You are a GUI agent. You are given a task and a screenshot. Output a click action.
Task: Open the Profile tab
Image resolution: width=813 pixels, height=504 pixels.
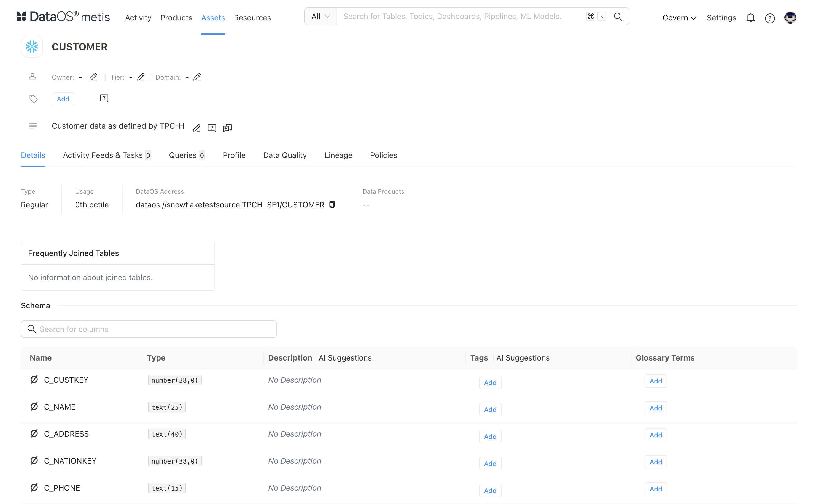(234, 155)
